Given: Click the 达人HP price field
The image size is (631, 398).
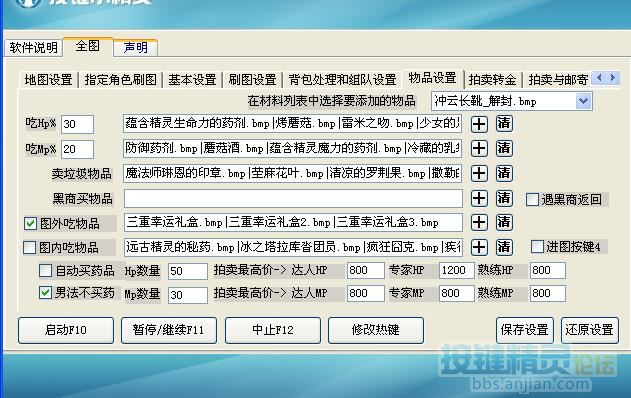Looking at the screenshot, I should (365, 270).
